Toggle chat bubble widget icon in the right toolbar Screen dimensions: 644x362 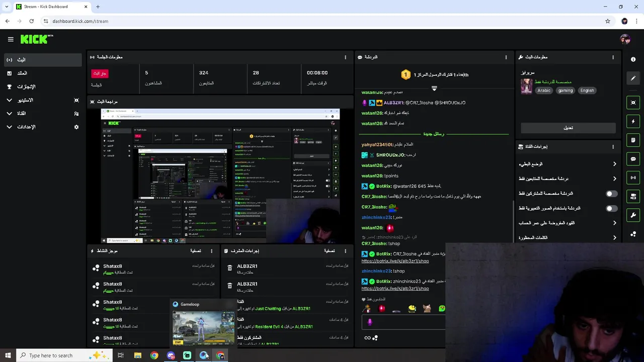coord(633,159)
